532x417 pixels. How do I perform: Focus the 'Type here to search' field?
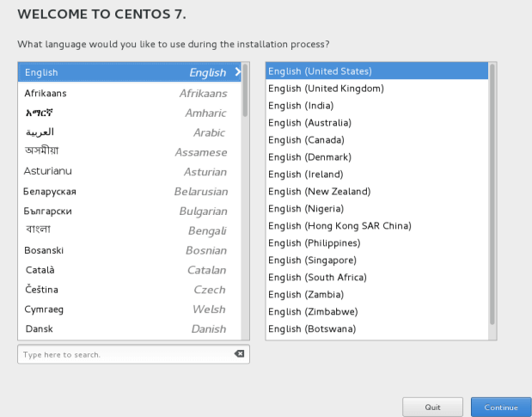tap(125, 354)
